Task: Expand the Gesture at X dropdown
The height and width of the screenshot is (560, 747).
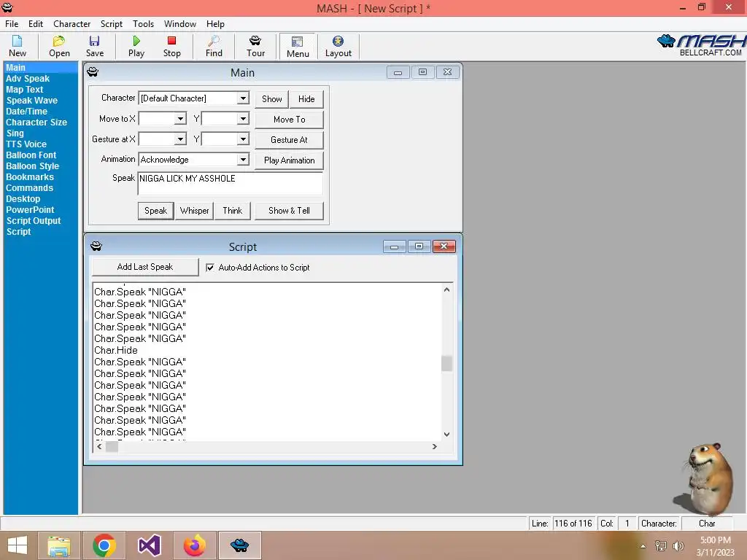Action: [180, 139]
